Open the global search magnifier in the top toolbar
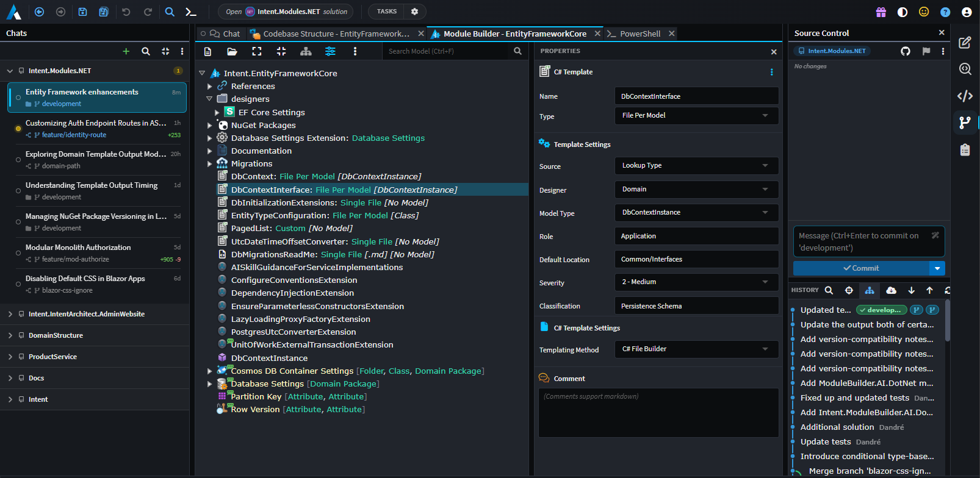 click(x=170, y=12)
